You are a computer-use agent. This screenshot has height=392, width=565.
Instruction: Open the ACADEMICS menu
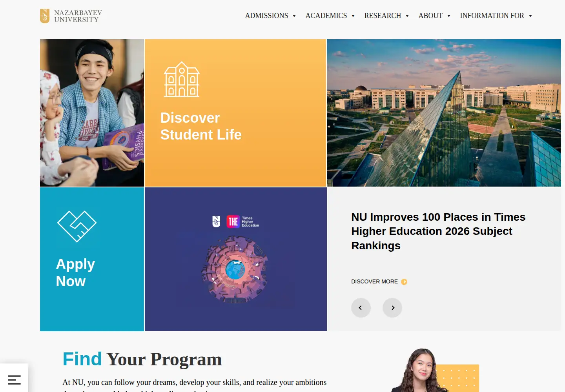[326, 16]
